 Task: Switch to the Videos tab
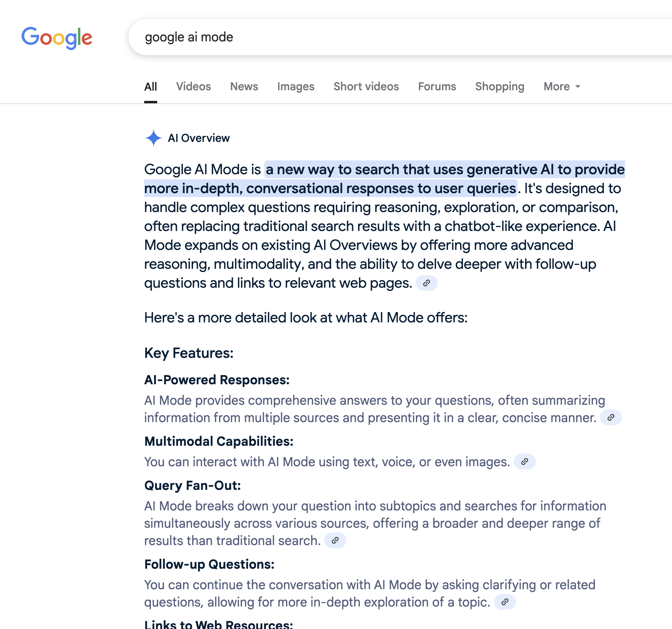click(193, 87)
